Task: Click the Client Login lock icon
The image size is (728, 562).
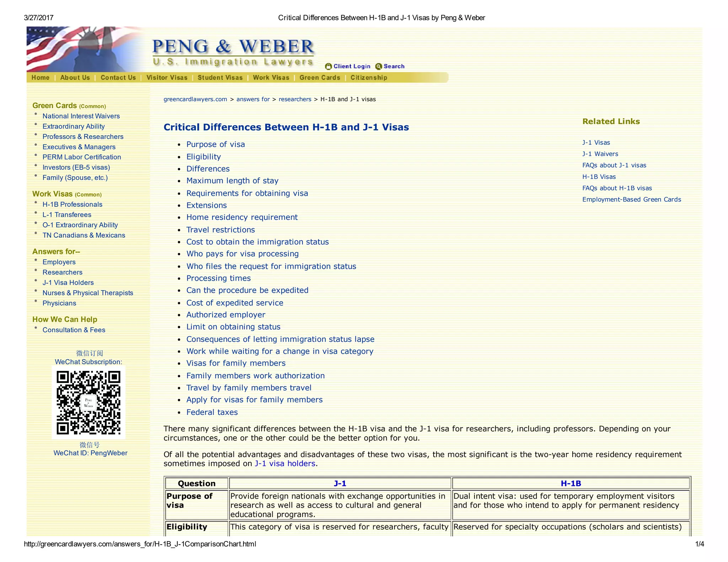Action: [328, 66]
